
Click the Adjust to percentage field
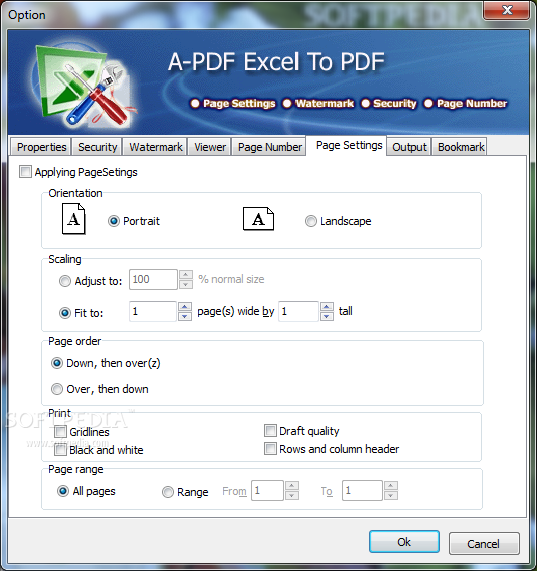[153, 280]
